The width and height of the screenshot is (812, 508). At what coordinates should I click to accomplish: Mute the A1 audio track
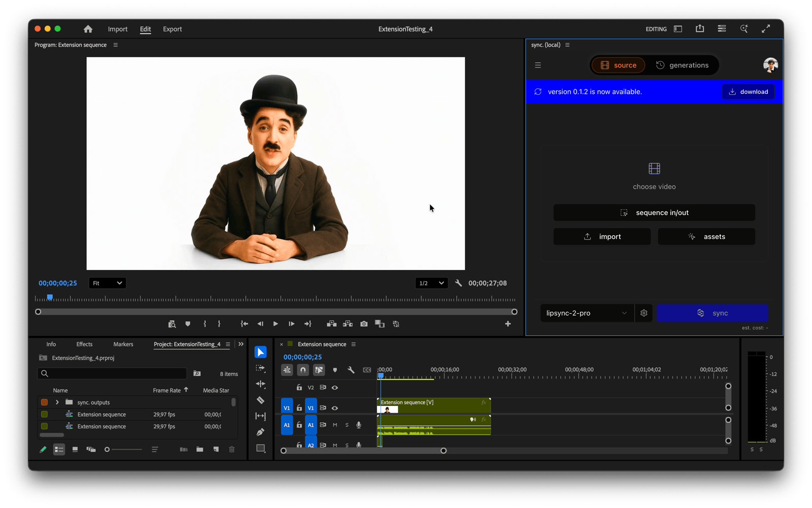pos(335,425)
